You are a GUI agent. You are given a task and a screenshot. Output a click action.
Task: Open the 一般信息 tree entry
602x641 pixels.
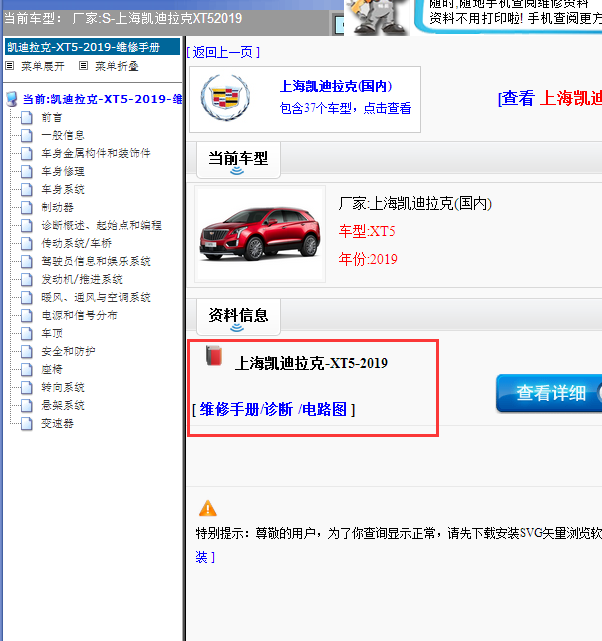point(63,136)
